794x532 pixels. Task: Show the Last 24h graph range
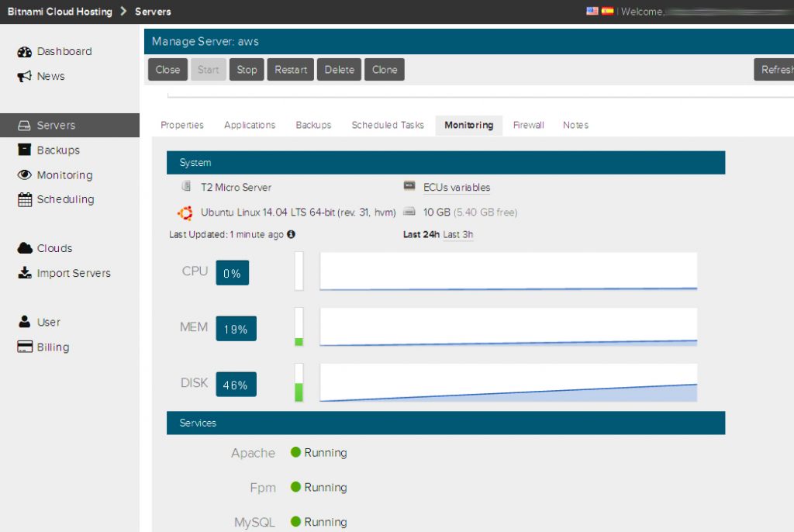421,234
